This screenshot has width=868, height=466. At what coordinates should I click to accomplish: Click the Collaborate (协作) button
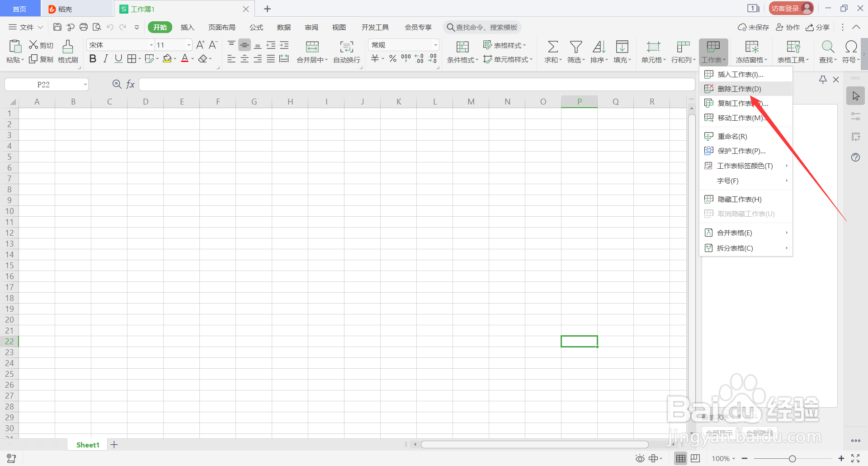pyautogui.click(x=788, y=27)
